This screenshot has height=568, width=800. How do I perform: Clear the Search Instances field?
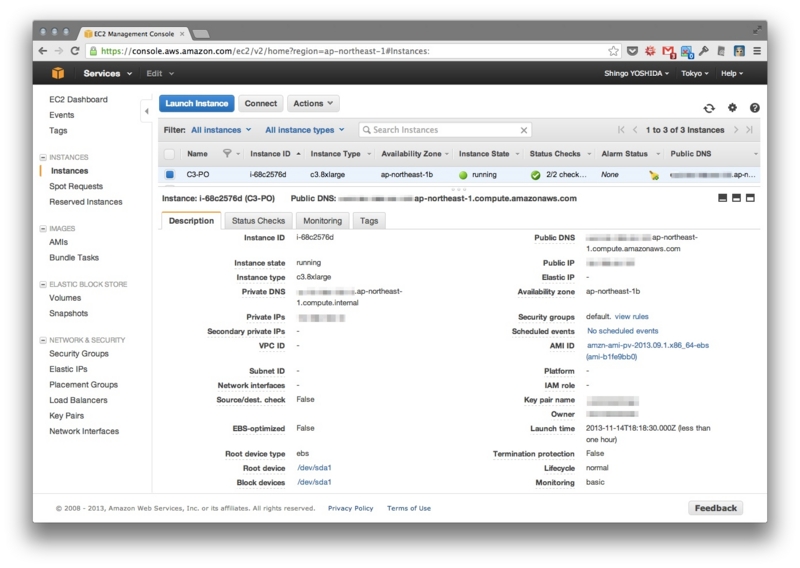click(523, 130)
